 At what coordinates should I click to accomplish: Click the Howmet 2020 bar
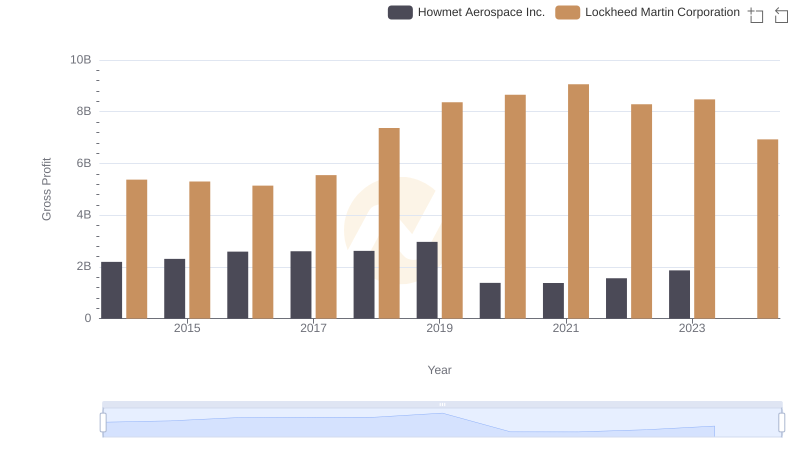(x=490, y=301)
